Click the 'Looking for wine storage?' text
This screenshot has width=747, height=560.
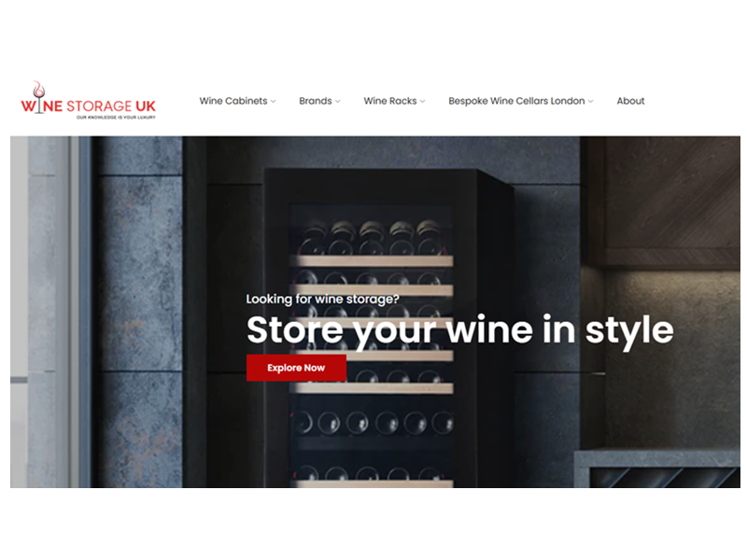click(322, 299)
